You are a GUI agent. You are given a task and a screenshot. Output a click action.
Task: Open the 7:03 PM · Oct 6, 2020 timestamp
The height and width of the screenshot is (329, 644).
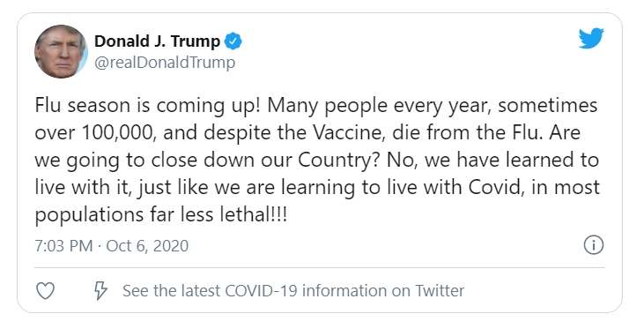[112, 246]
